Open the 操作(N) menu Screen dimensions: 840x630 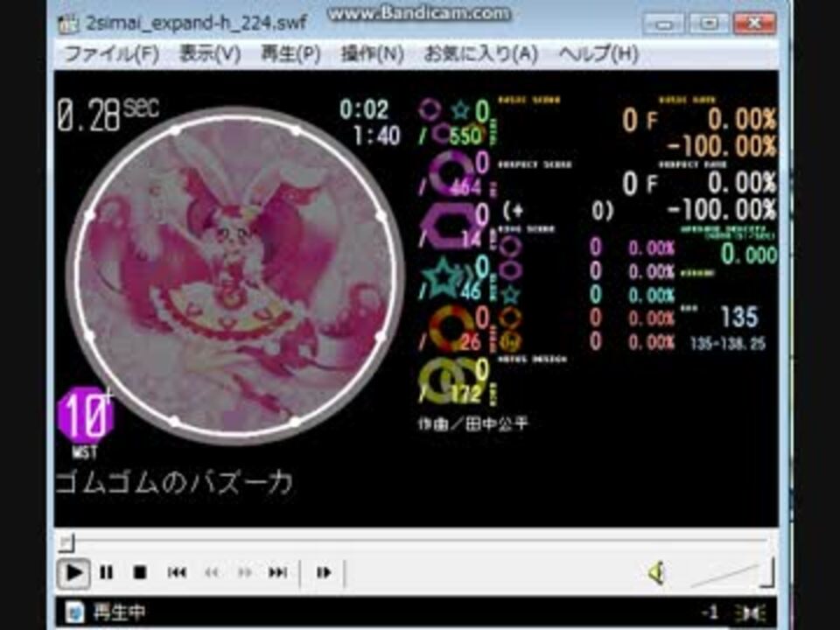coord(373,54)
